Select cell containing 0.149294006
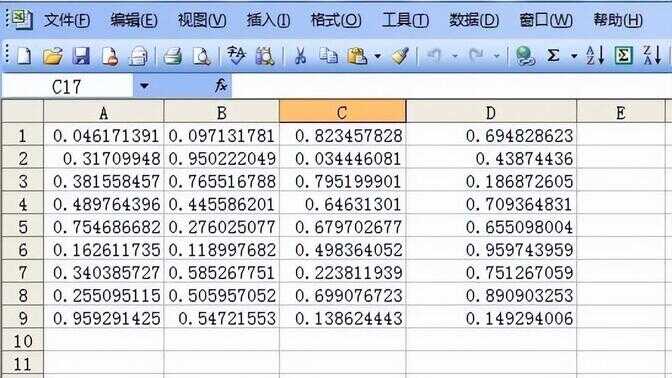 (491, 318)
